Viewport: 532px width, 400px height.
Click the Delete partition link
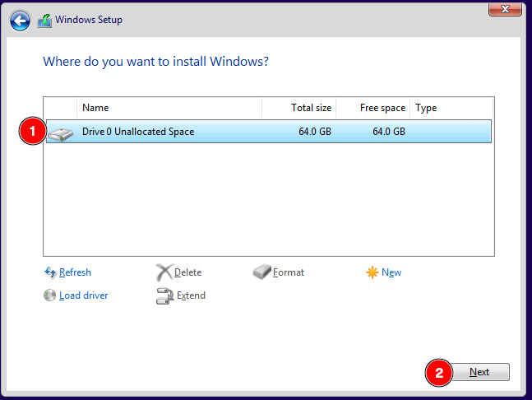click(x=187, y=272)
